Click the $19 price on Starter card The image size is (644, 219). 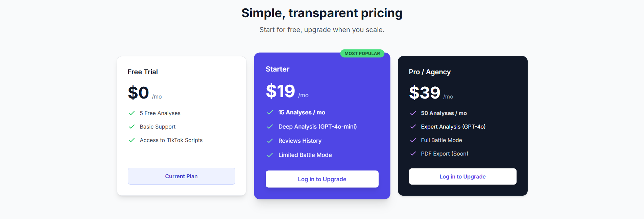coord(280,91)
